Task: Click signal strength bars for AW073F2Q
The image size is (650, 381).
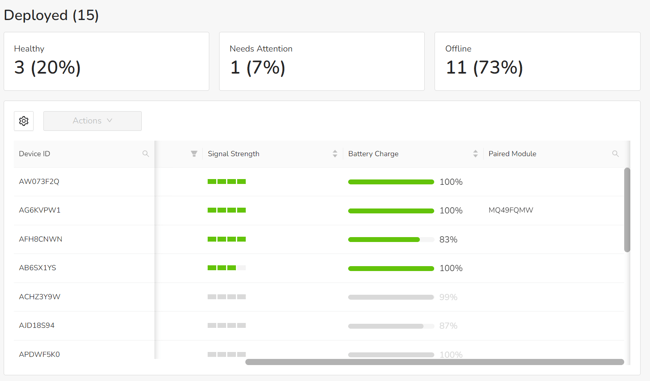Action: click(x=227, y=182)
